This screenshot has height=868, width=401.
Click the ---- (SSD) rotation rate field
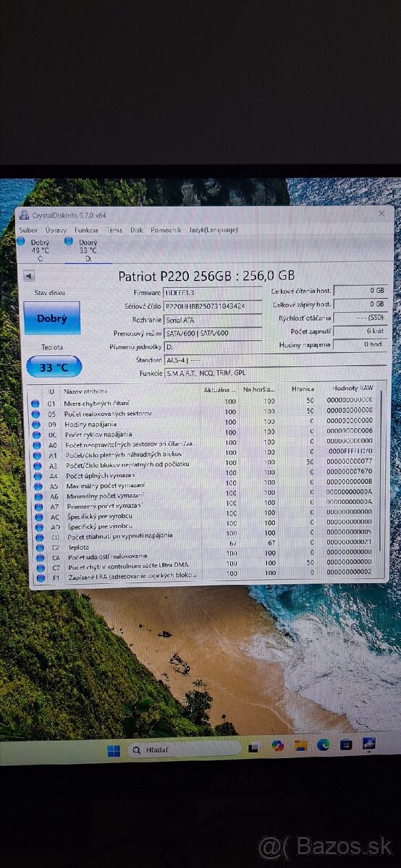click(360, 318)
